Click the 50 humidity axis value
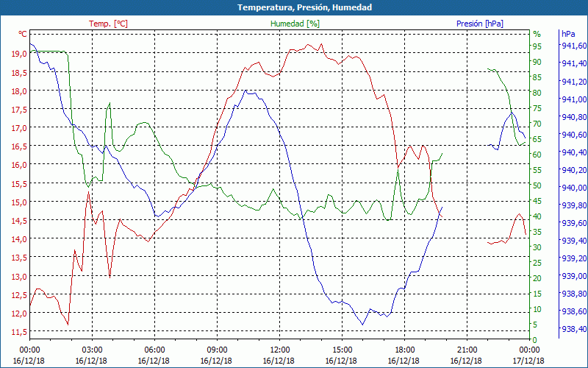Image resolution: width=588 pixels, height=368 pixels. (537, 185)
